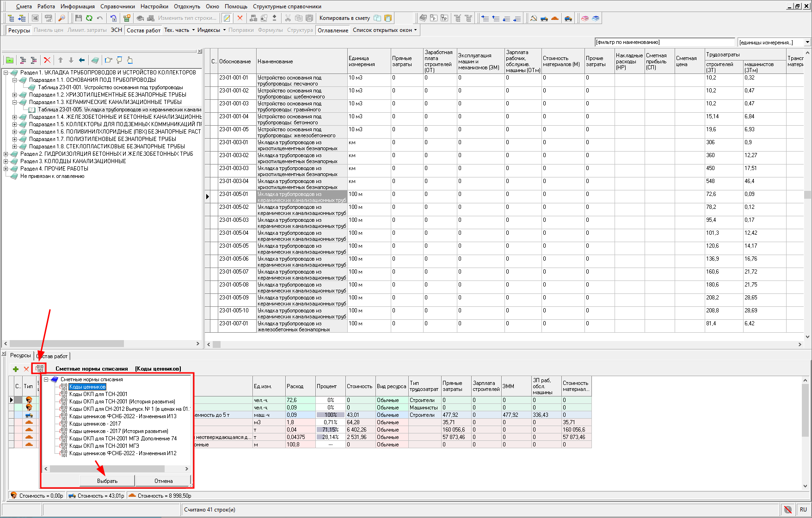Switch to the lower Состав работ tab
Screen dimensions: 812x518
(52, 356)
